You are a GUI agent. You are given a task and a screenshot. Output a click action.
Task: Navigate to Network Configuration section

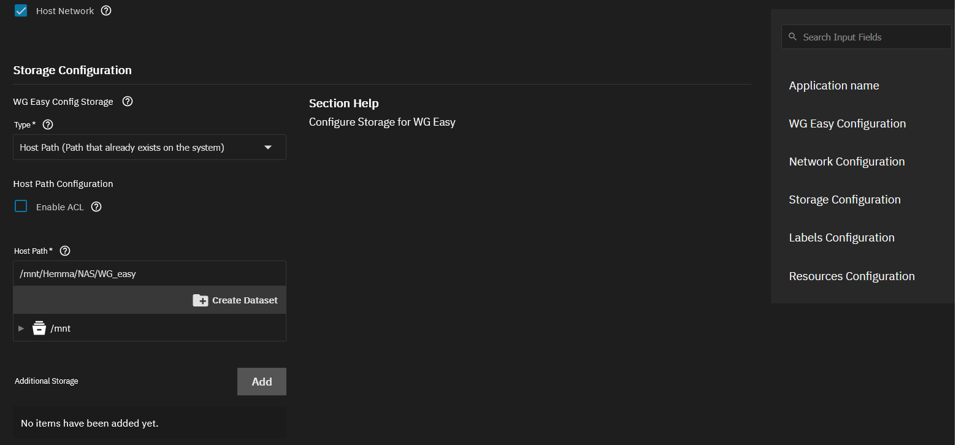click(846, 162)
